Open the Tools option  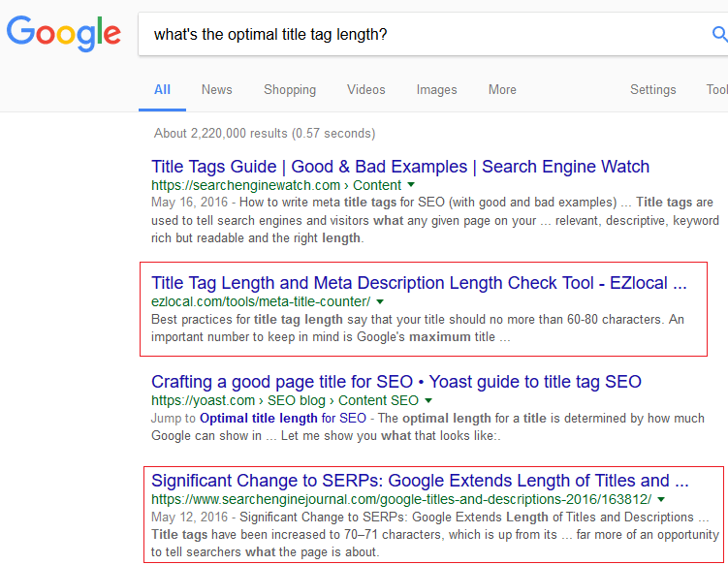coord(717,89)
